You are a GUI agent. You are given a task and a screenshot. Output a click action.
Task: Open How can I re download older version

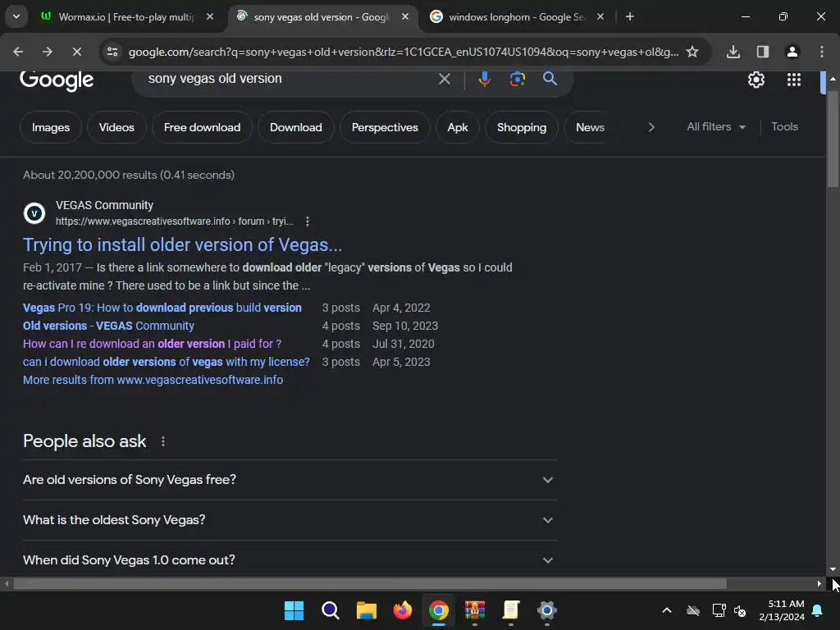tap(152, 344)
